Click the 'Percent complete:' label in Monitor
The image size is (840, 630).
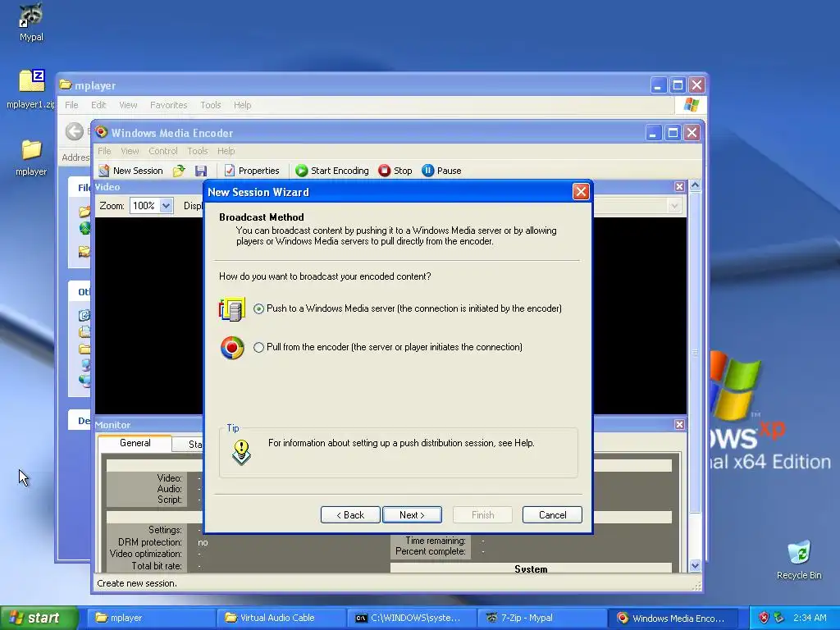point(431,551)
